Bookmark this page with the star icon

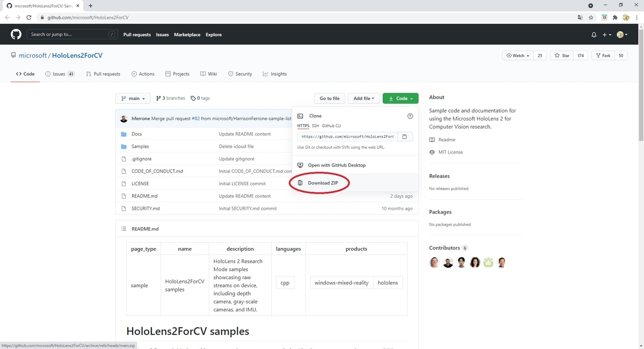[x=591, y=17]
